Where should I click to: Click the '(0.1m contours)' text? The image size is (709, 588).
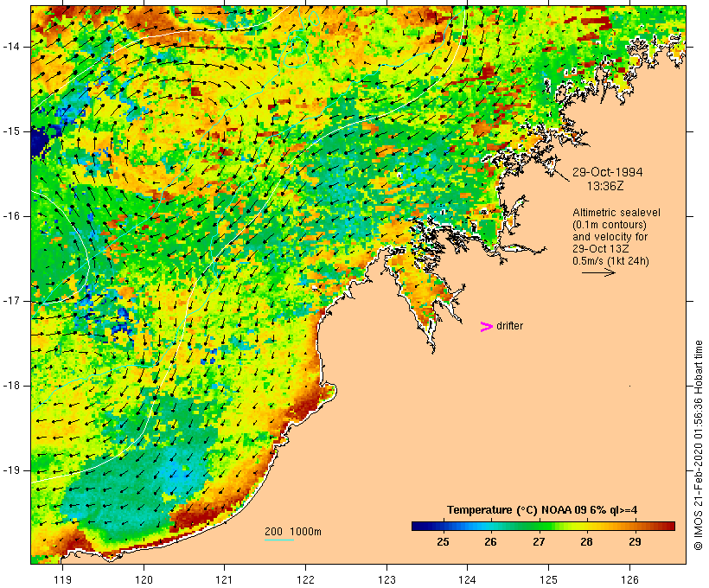click(609, 225)
